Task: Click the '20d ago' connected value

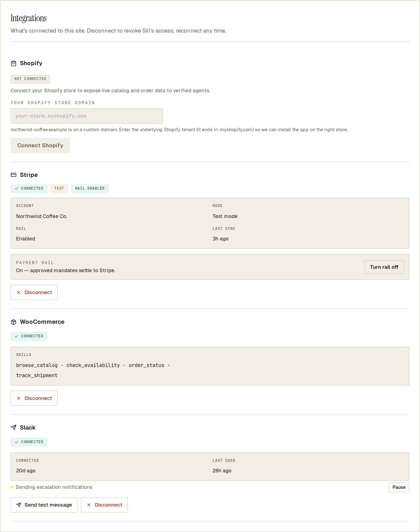Action: coord(26,471)
